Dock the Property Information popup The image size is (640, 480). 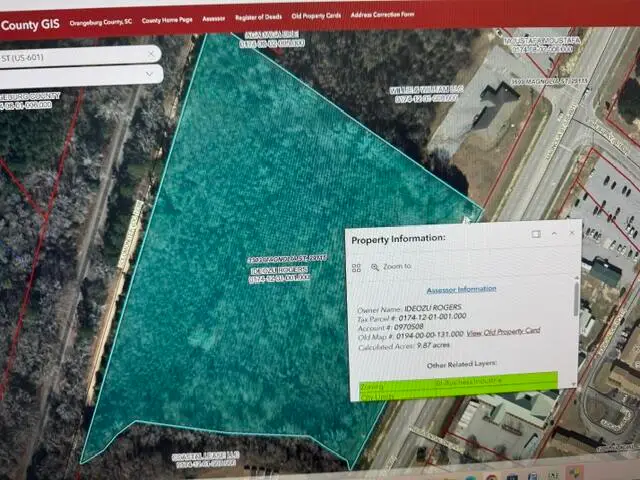tap(536, 234)
